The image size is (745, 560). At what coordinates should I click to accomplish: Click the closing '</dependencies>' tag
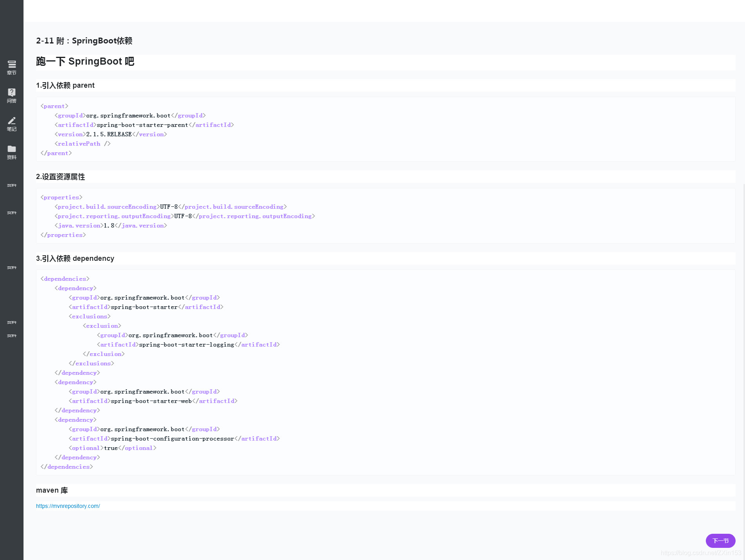pyautogui.click(x=67, y=467)
